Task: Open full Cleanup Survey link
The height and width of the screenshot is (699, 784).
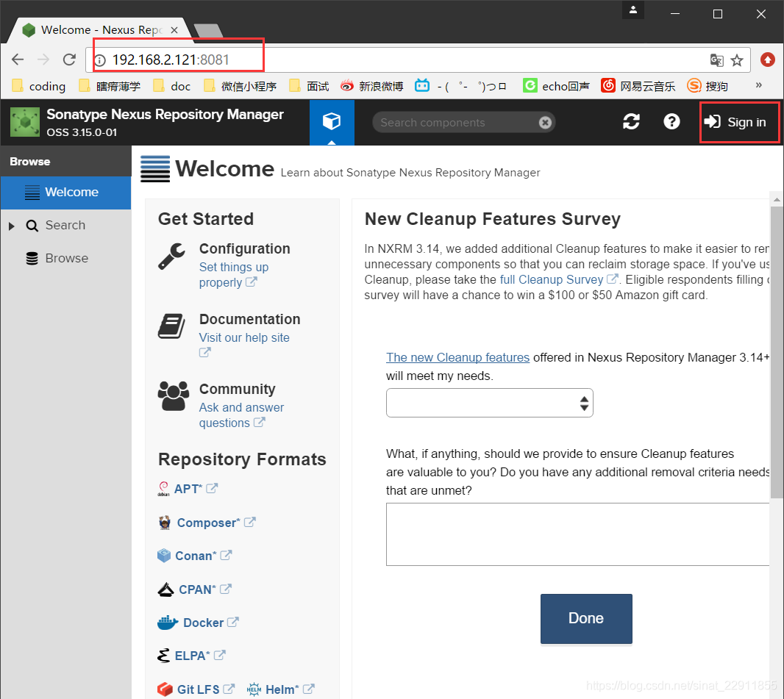Action: click(552, 279)
